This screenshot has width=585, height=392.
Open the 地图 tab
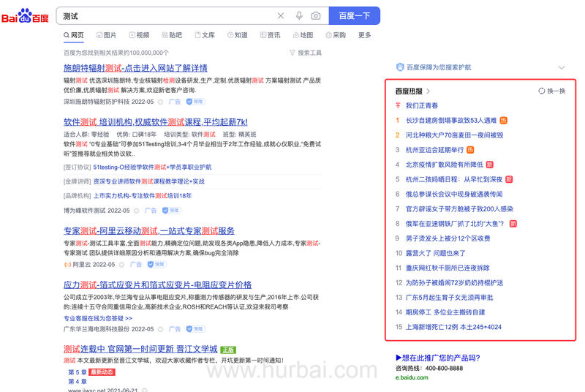tap(303, 35)
